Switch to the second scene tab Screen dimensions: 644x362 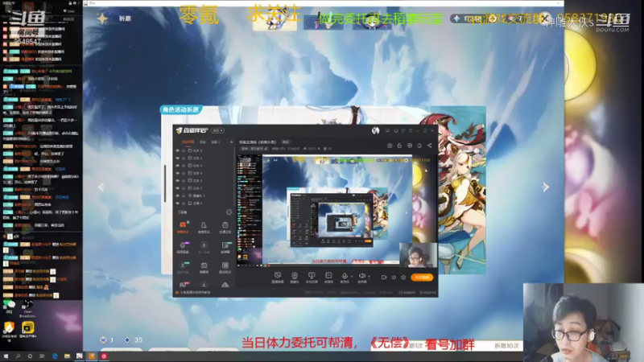pos(203,142)
